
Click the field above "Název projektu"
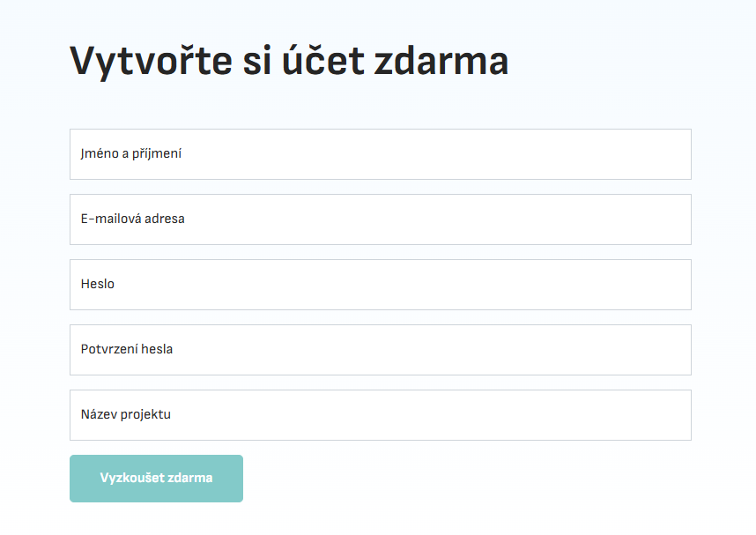[x=380, y=350]
